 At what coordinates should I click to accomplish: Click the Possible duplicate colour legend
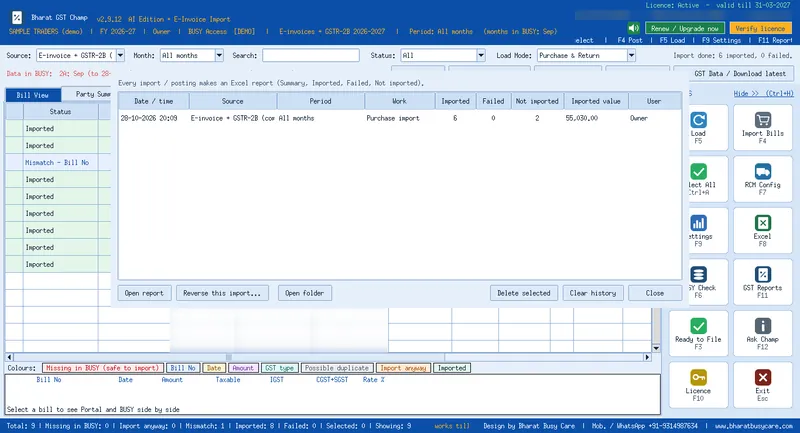point(337,368)
